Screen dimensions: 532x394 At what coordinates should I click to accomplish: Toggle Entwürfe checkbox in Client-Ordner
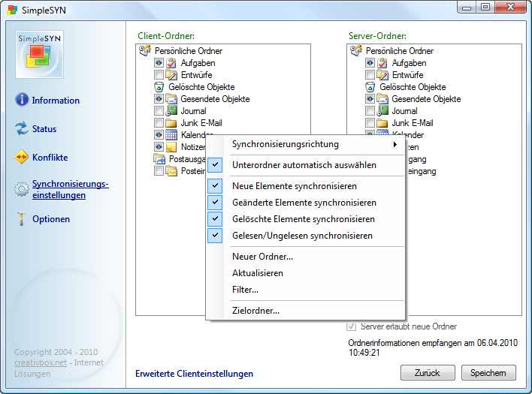click(x=159, y=75)
